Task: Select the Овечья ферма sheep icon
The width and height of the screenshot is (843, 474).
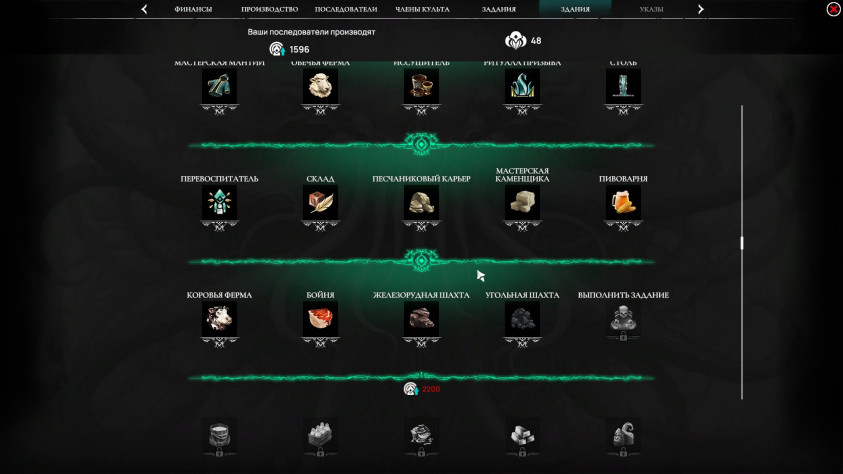Action: [320, 86]
